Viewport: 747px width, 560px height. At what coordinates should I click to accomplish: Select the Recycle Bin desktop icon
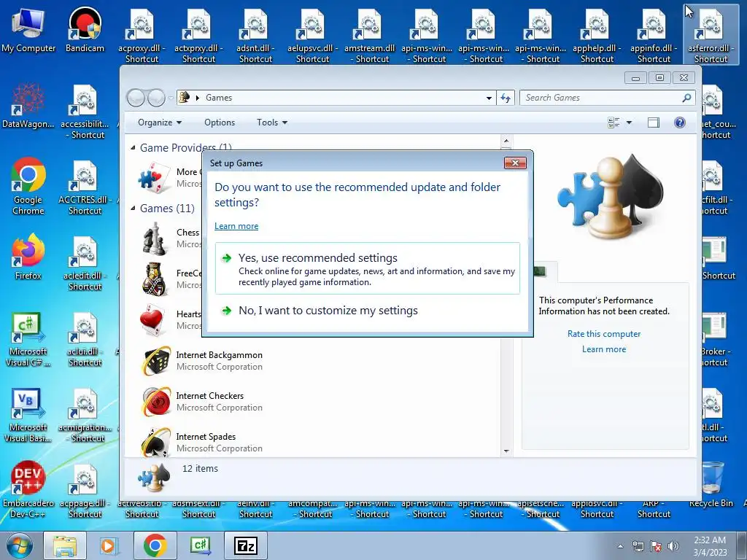(711, 485)
